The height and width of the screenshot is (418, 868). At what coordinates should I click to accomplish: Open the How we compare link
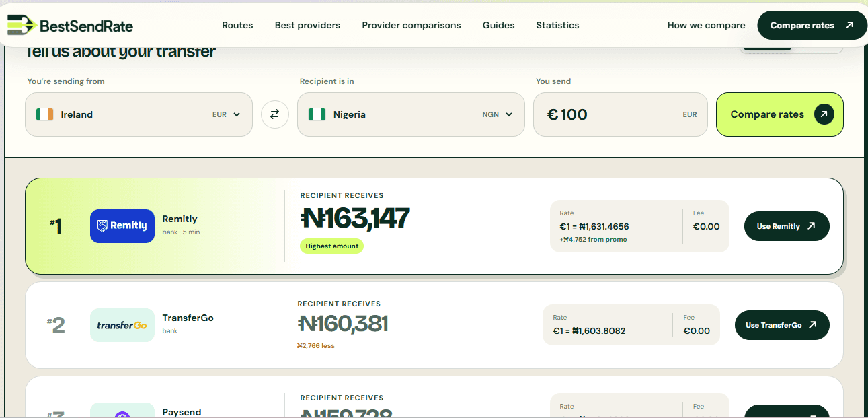tap(706, 25)
